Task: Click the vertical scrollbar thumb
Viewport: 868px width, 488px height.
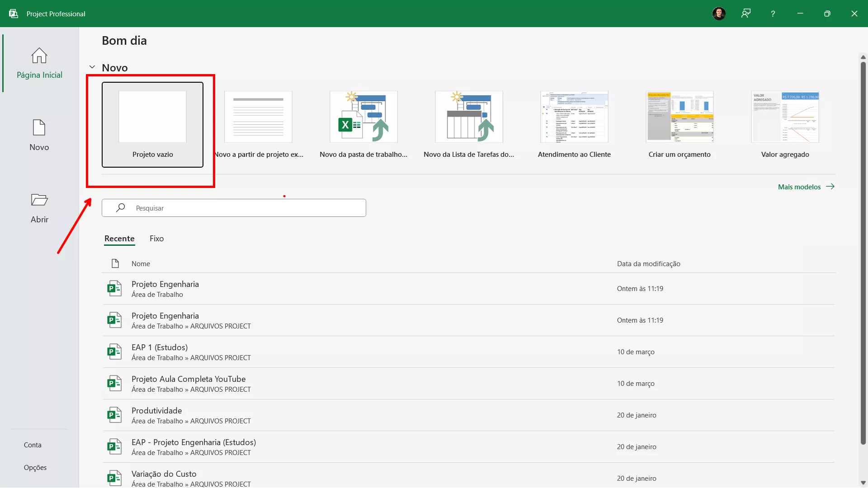Action: click(863, 253)
